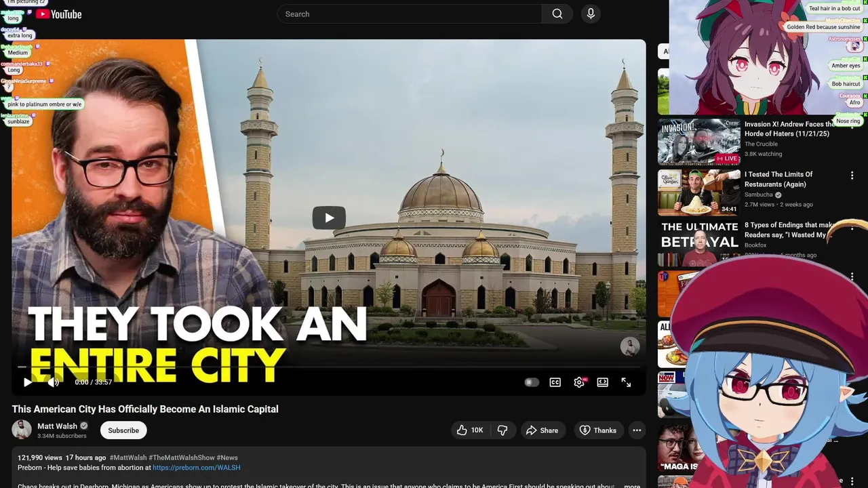Subscribe to the Matt Walsh channel
The height and width of the screenshot is (488, 868).
tap(123, 430)
